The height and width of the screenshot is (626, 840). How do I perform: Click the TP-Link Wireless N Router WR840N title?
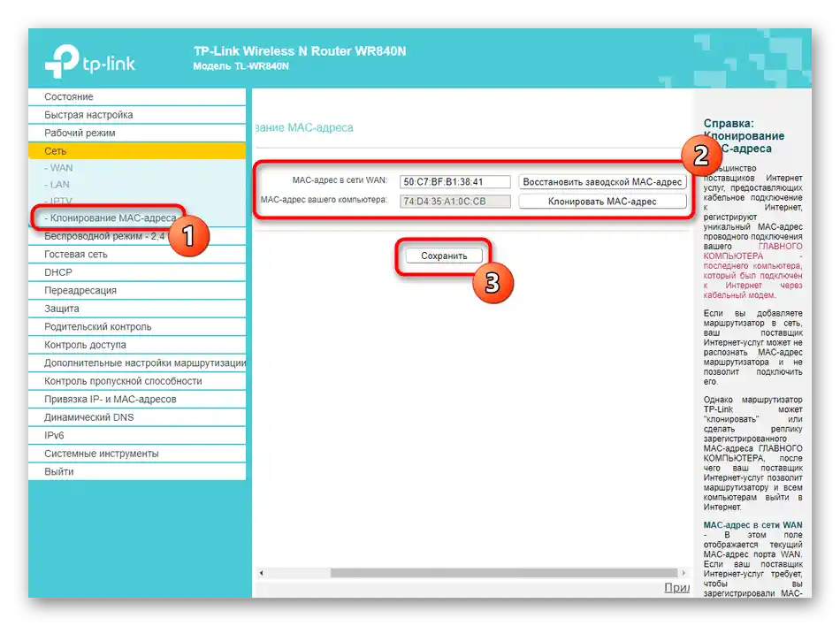point(300,51)
